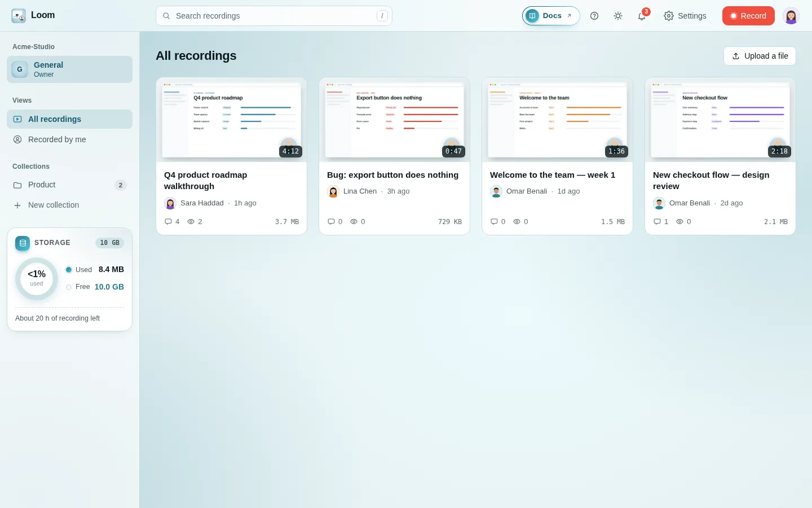Open title 'Q4 product roadmap walkthrough'
Image resolution: width=812 pixels, height=508 pixels.
206,181
